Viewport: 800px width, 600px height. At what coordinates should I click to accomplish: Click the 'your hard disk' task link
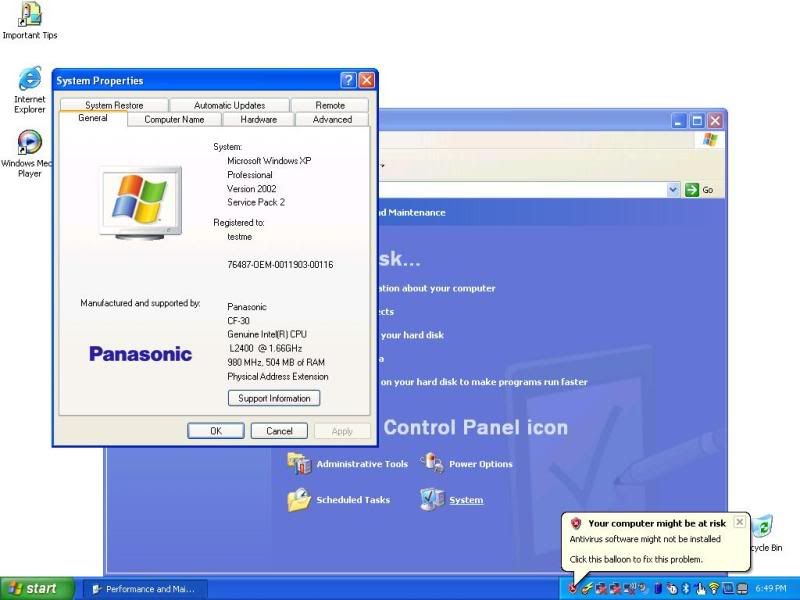(412, 335)
